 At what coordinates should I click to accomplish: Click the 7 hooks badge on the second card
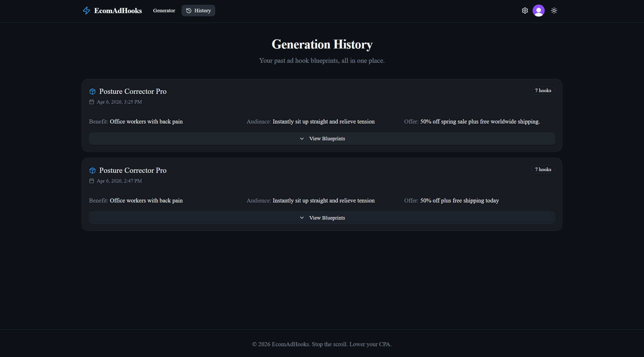pyautogui.click(x=543, y=169)
